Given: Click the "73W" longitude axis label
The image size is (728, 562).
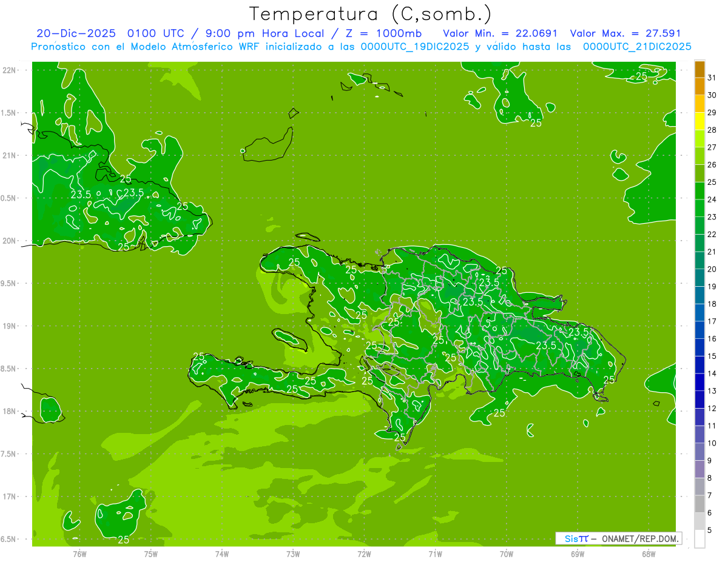Looking at the screenshot, I should pos(293,554).
